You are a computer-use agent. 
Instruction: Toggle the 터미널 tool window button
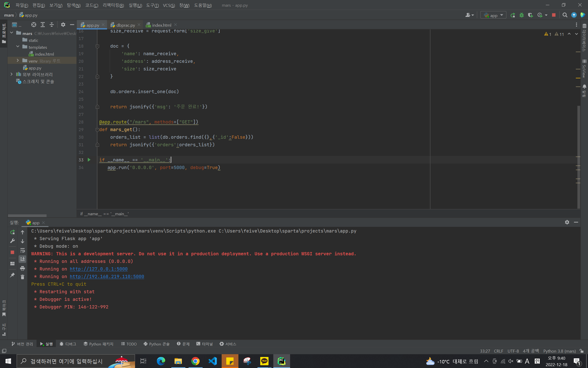(x=205, y=344)
